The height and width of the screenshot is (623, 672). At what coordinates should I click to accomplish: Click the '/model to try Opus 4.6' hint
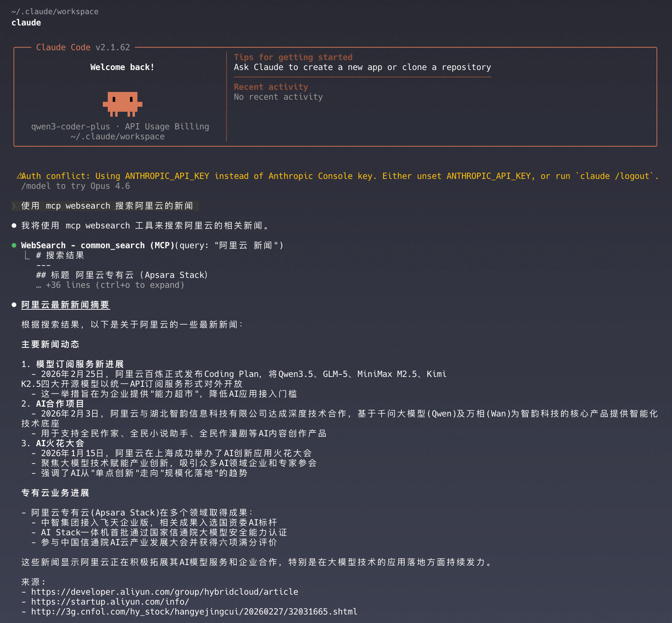(x=76, y=186)
